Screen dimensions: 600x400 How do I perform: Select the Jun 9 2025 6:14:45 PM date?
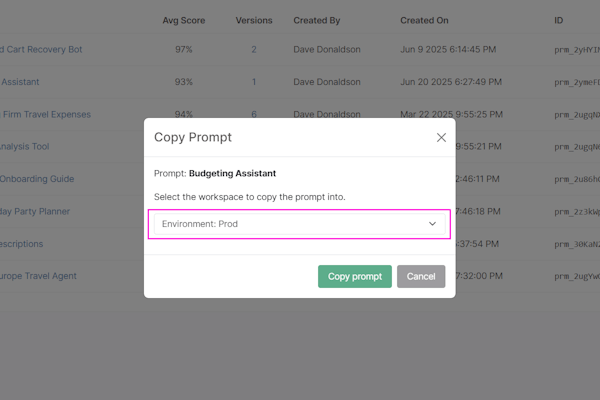448,49
